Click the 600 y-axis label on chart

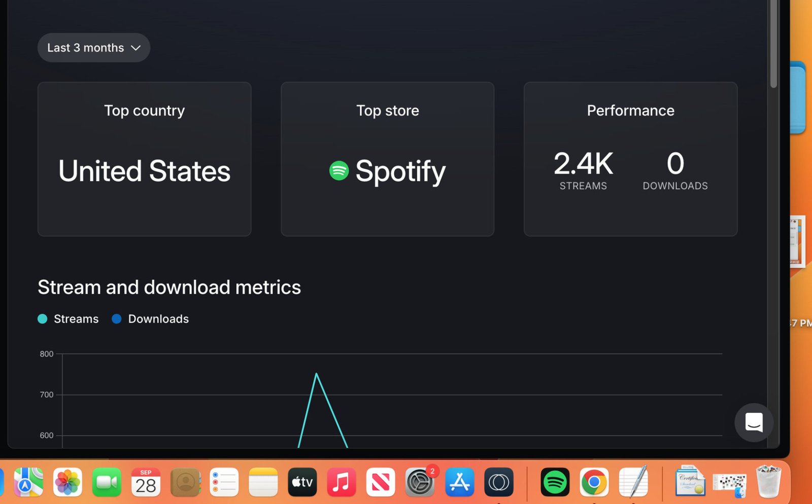(47, 436)
